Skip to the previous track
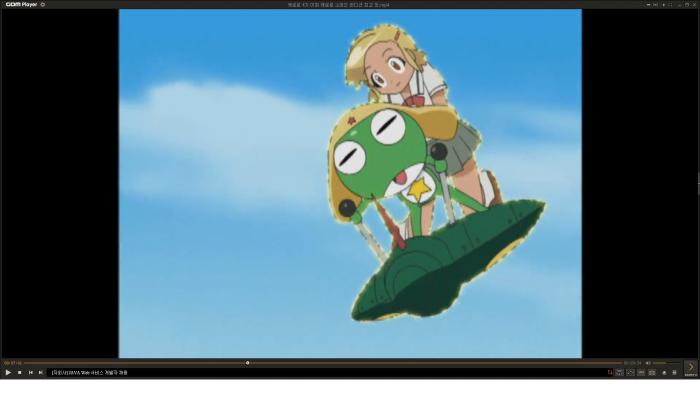 click(30, 372)
